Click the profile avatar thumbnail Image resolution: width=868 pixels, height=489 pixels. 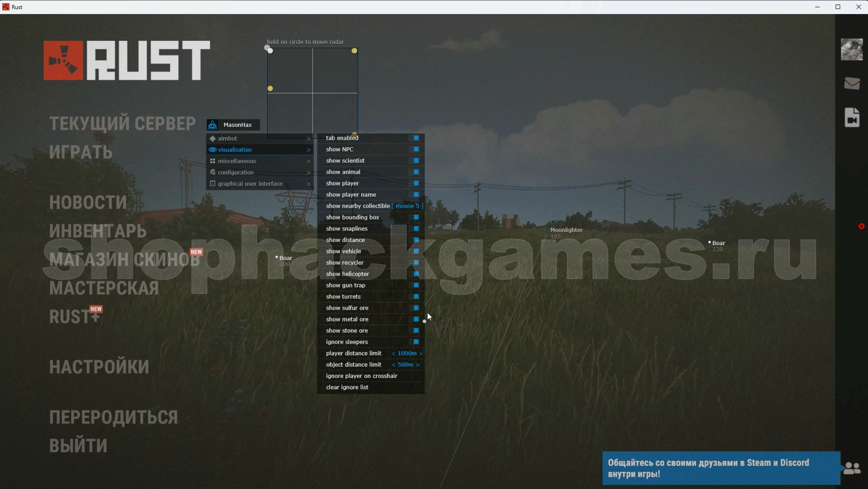[852, 49]
